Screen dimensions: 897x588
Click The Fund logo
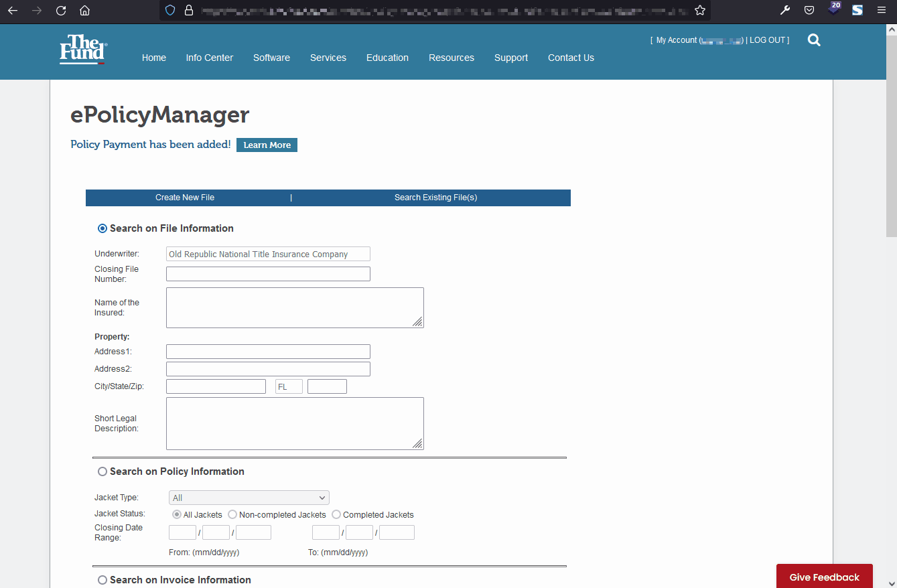(x=83, y=50)
